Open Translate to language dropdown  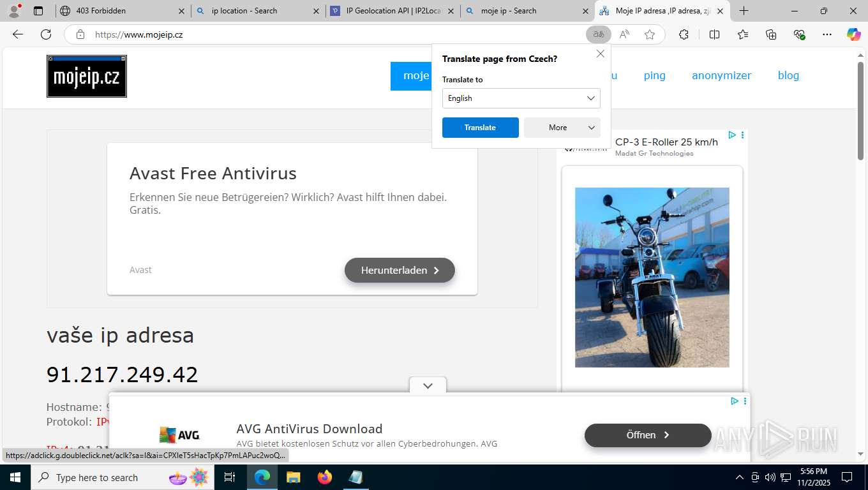click(x=521, y=98)
